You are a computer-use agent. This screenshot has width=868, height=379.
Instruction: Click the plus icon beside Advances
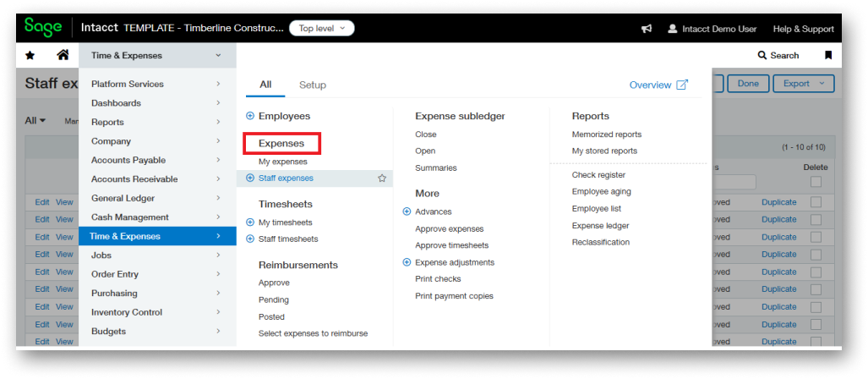pyautogui.click(x=407, y=211)
